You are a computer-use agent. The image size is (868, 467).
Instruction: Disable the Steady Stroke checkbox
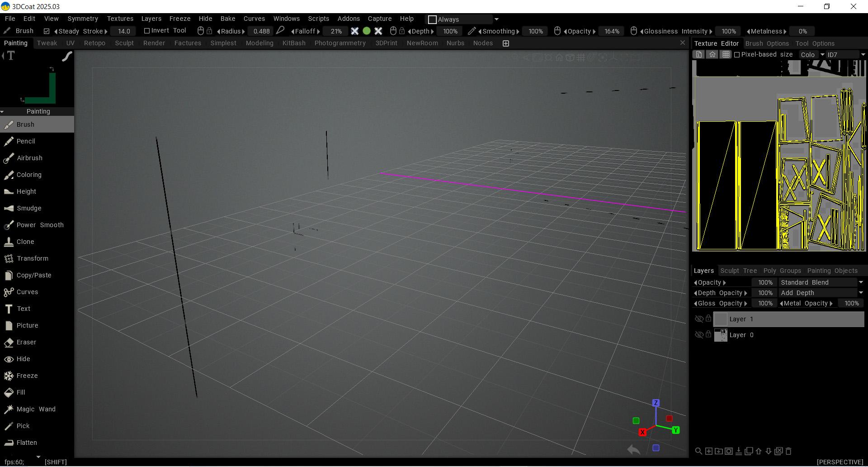47,31
